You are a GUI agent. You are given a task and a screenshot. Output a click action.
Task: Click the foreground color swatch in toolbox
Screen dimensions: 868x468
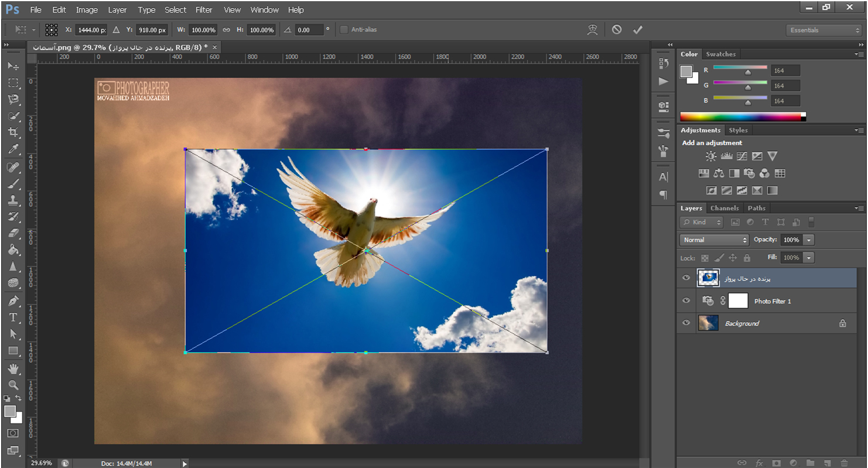[x=10, y=411]
